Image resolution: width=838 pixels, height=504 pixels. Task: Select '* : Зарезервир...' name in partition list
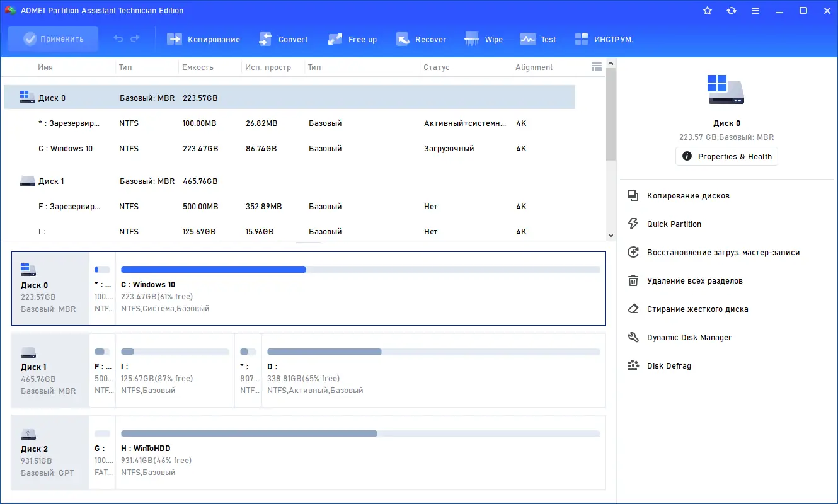pos(69,123)
